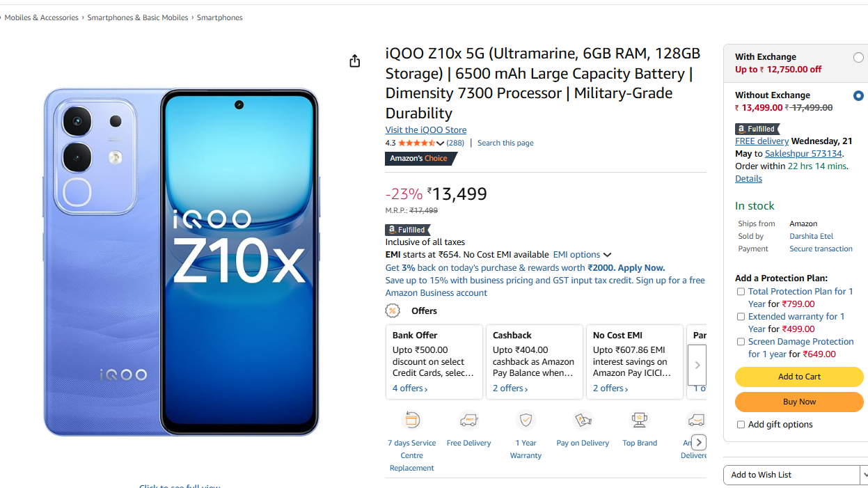Screen dimensions: 868x488
Task: Go to Mobiles & Accessories breadcrumb
Action: (x=41, y=17)
